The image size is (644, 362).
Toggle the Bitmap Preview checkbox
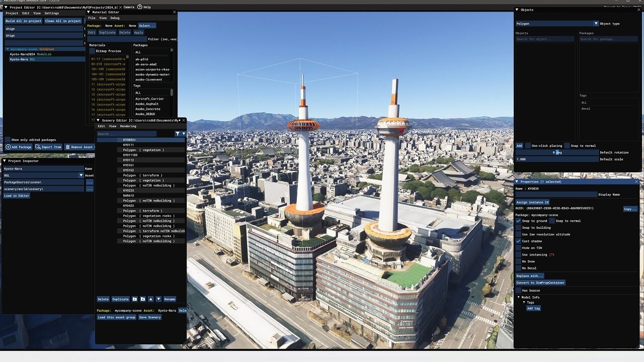tap(92, 51)
